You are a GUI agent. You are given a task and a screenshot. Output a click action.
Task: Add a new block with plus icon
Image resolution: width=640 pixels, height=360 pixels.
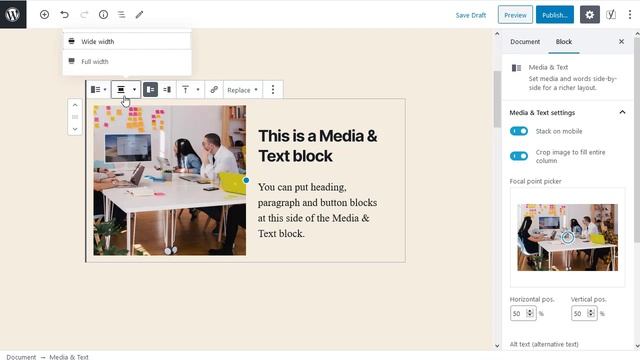(x=44, y=15)
